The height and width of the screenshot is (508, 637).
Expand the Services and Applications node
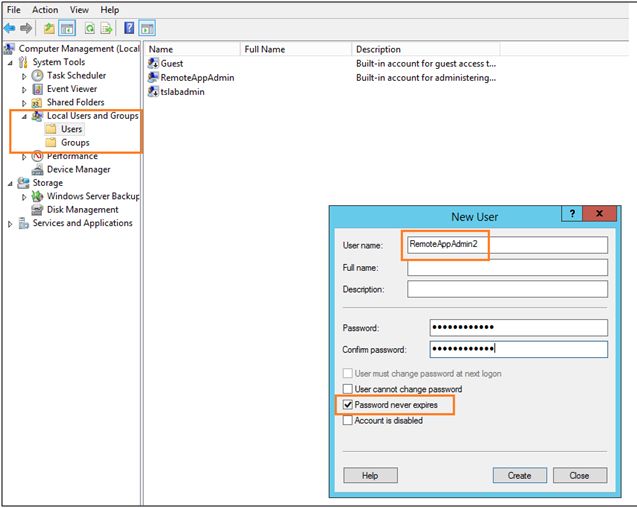tap(11, 224)
